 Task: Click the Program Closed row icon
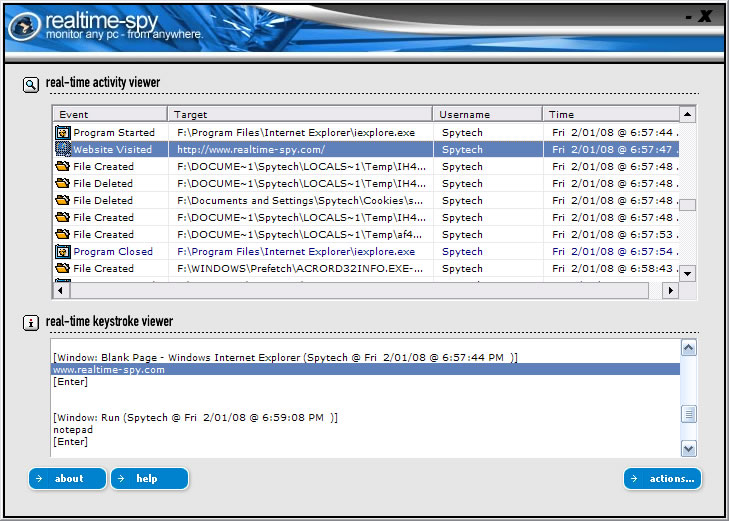(63, 251)
